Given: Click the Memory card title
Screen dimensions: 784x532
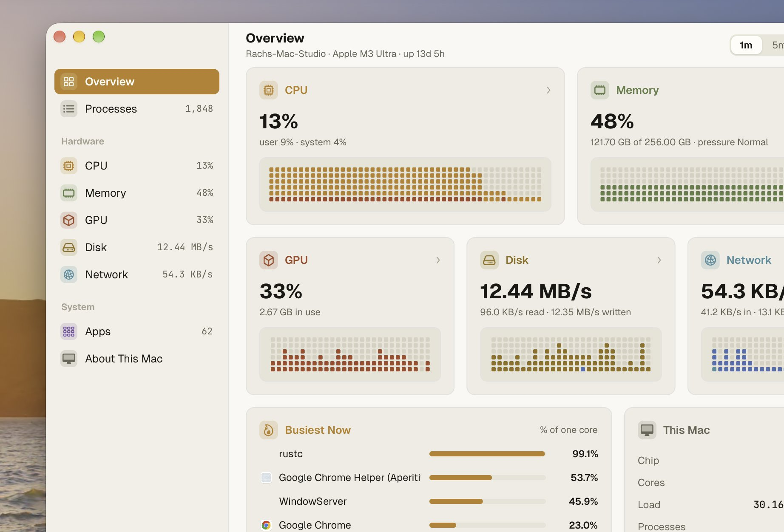Looking at the screenshot, I should pos(637,90).
